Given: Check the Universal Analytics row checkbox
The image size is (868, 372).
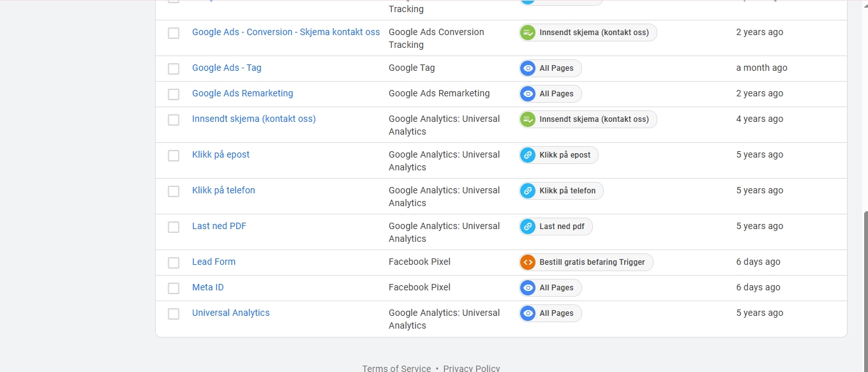Looking at the screenshot, I should pos(174,314).
